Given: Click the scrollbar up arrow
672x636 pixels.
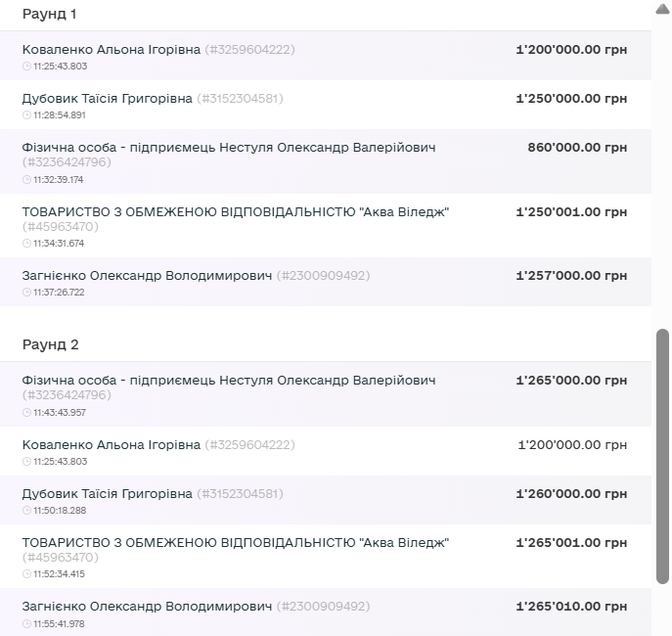Looking at the screenshot, I should 662,8.
